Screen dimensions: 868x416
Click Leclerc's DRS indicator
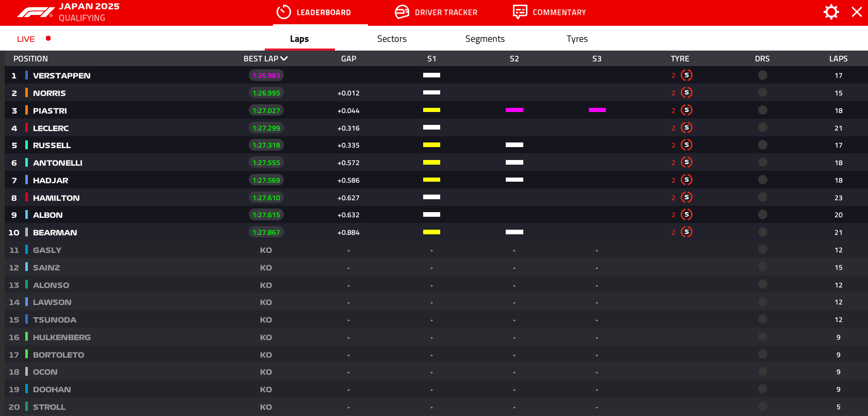[763, 128]
